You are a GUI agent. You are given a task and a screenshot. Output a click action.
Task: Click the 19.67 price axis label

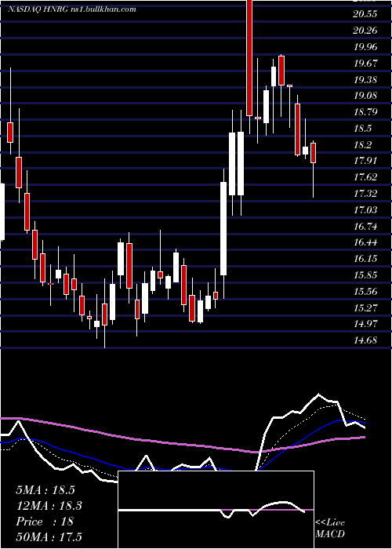(366, 63)
